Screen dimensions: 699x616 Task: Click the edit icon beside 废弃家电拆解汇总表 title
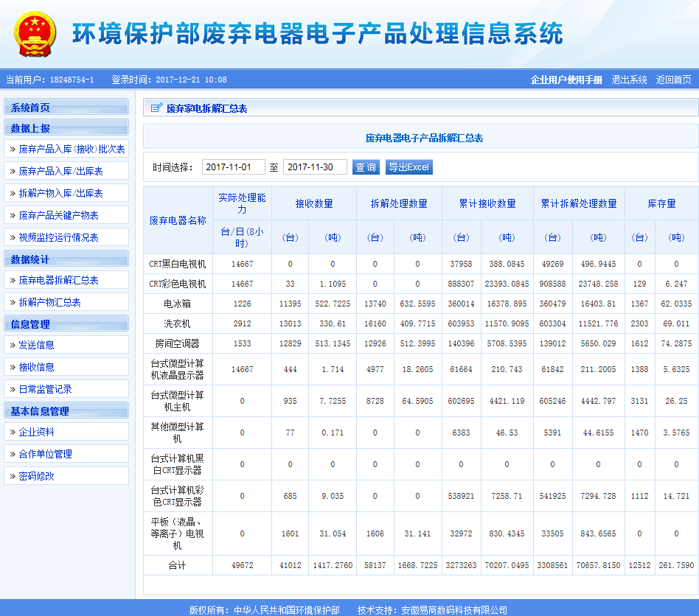click(x=156, y=108)
